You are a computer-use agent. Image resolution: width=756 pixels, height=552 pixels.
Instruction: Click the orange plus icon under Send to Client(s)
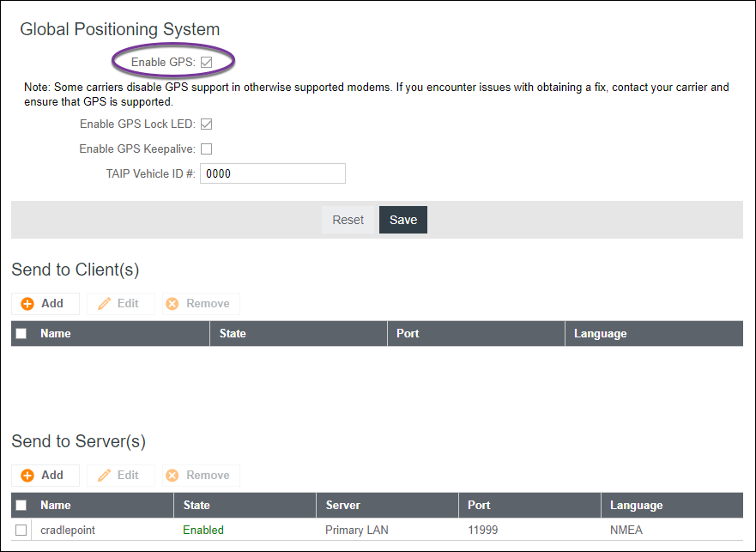[x=27, y=304]
